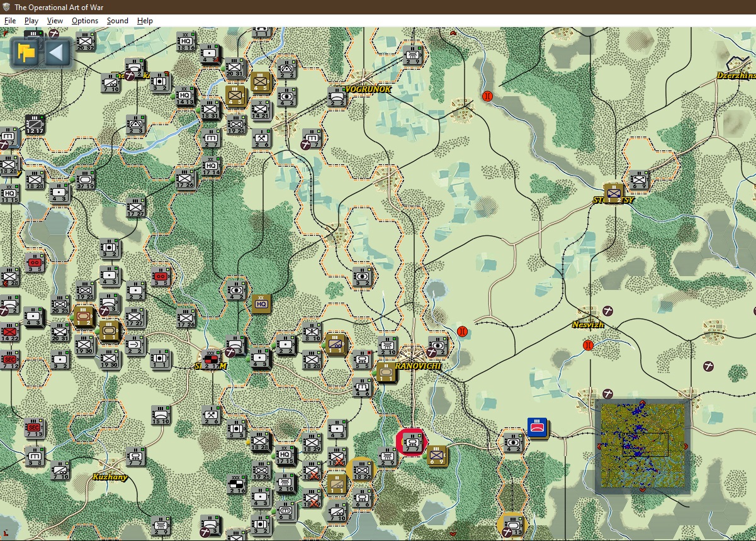Select the infantry unit marked 18 31
Image resolution: width=756 pixels, height=541 pixels.
[210, 109]
